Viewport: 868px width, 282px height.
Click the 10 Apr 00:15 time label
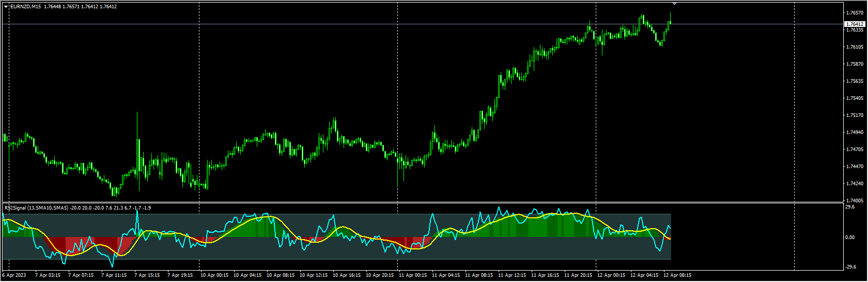pyautogui.click(x=214, y=275)
